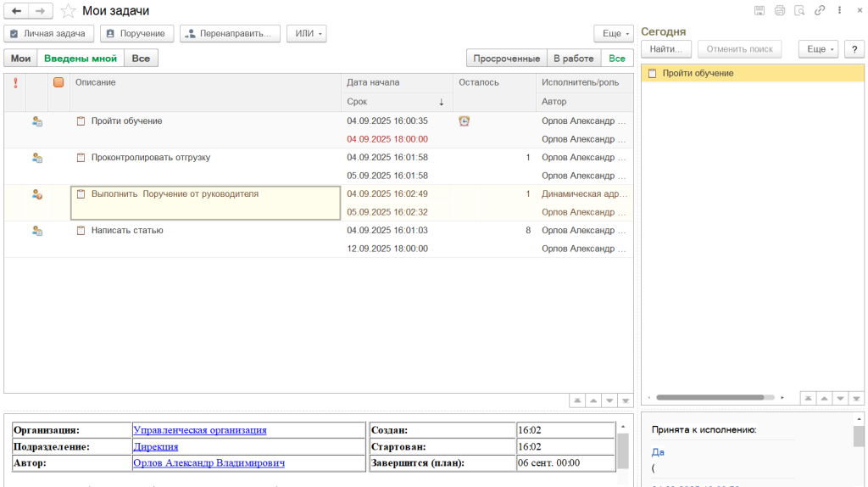Image resolution: width=868 pixels, height=487 pixels.
Task: Select the Написать статью task row
Action: click(127, 231)
